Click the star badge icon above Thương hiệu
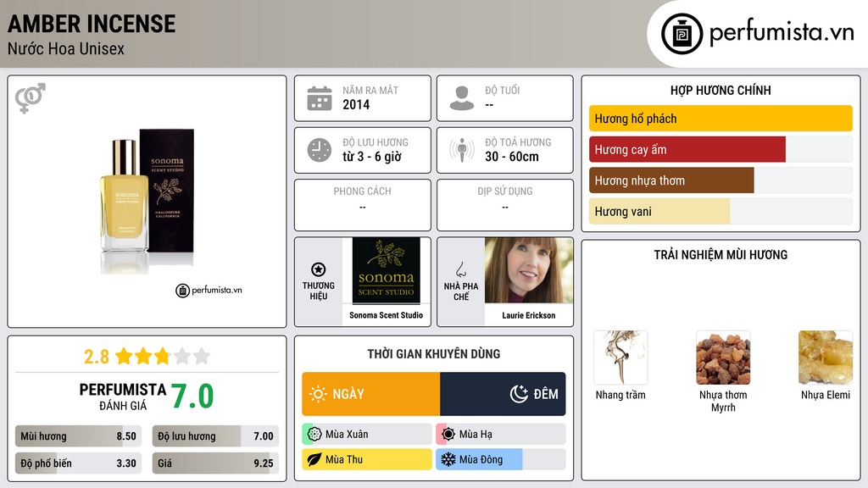 point(319,269)
